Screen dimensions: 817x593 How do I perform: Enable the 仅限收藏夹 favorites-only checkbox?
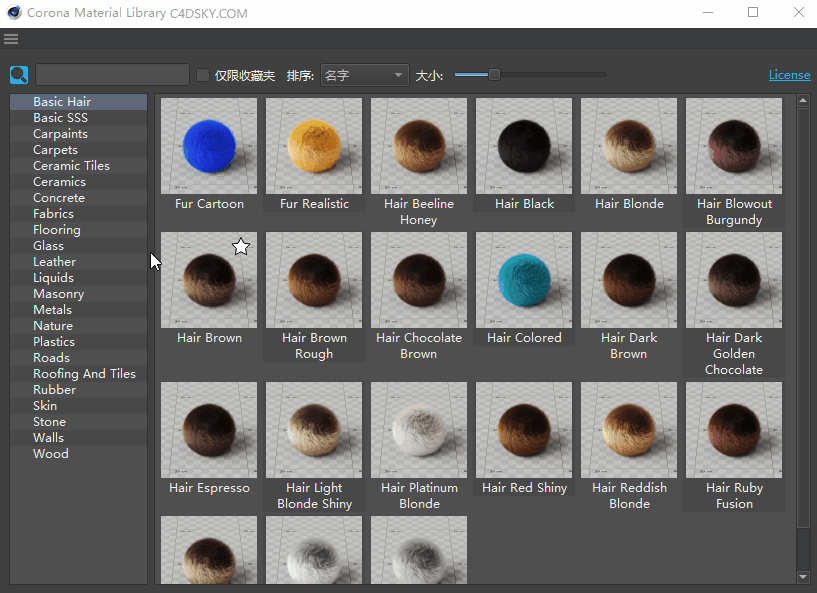203,75
